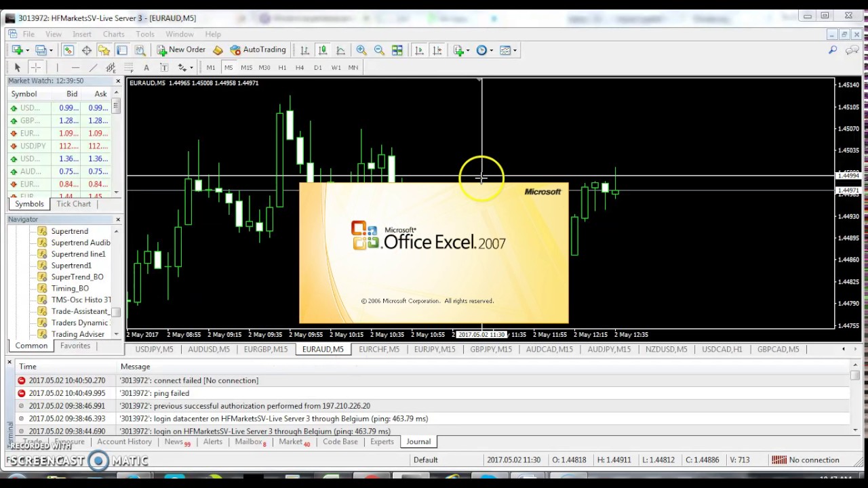Zoom out on the chart
Viewport: 868px width, 488px height.
[x=379, y=50]
